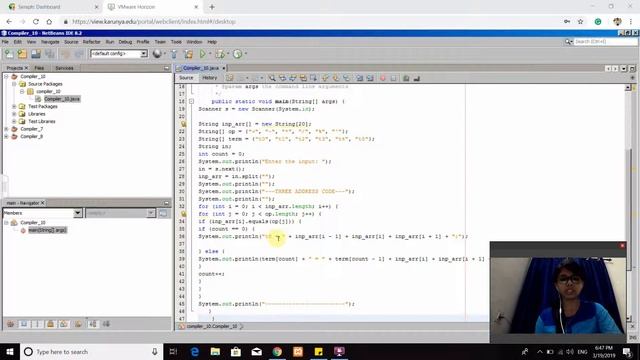Run the project with green play icon
This screenshot has width=640, height=360.
click(202, 53)
